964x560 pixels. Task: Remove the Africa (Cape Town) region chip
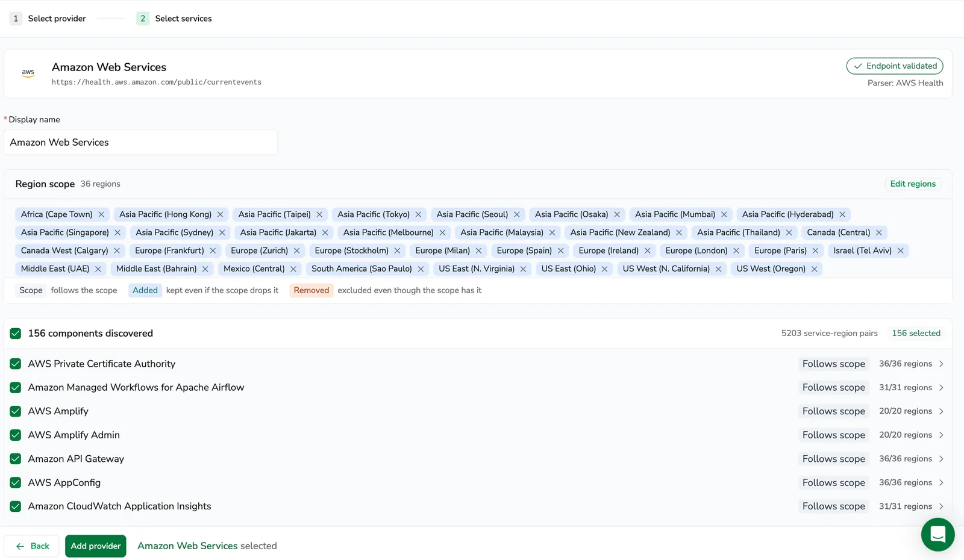101,214
